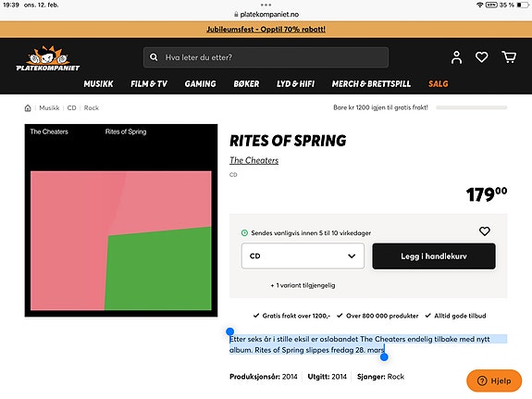This screenshot has height=399, width=532.
Task: Open the GAMING menu
Action: coord(200,84)
